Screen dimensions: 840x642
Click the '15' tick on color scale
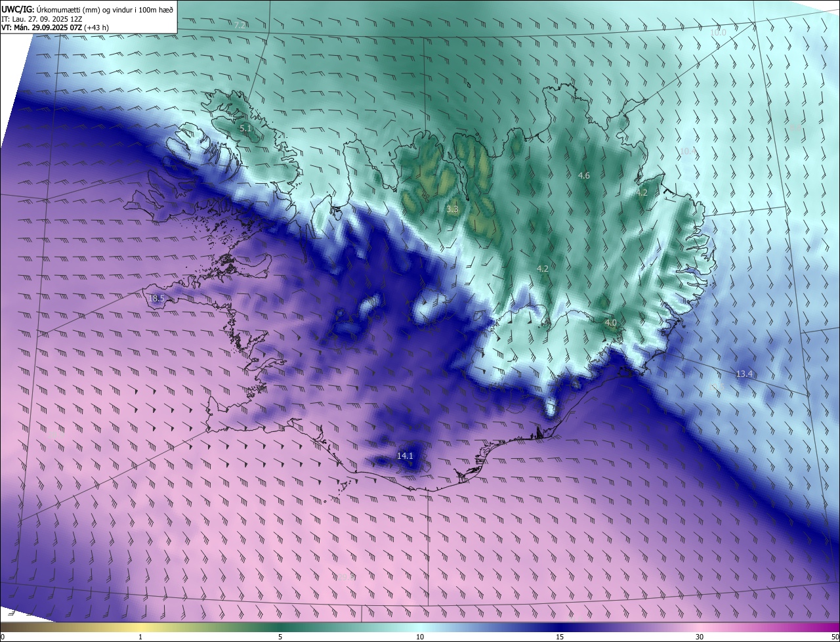(560, 637)
